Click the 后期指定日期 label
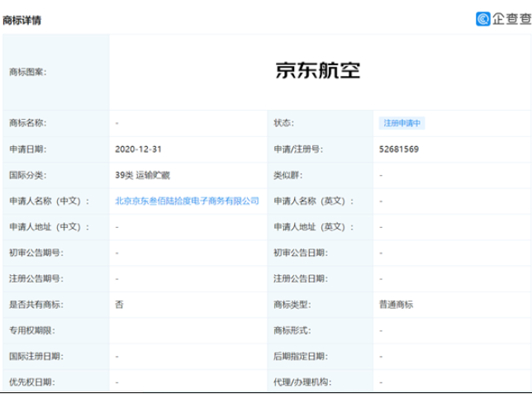This screenshot has height=394, width=532. coord(301,356)
